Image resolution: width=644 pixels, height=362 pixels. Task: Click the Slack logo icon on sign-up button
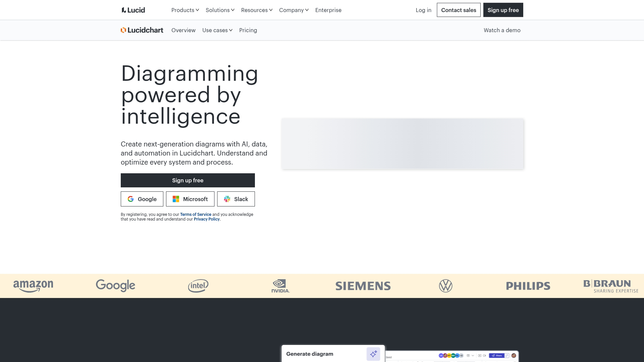227,199
